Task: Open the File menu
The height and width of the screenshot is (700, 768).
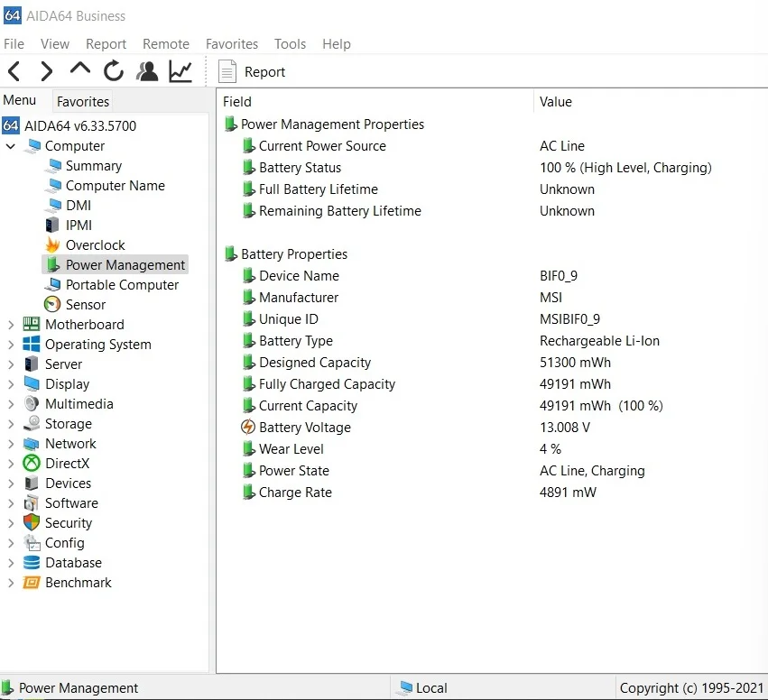Action: point(14,44)
